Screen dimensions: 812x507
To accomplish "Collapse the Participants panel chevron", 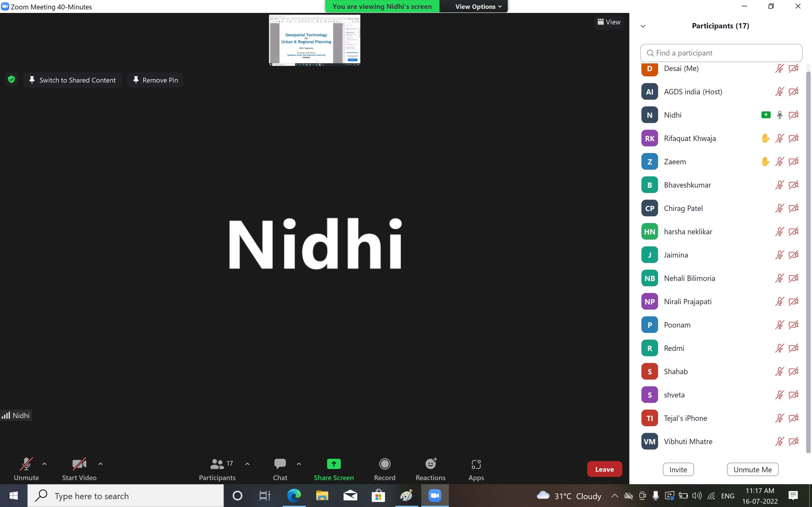I will click(x=643, y=26).
